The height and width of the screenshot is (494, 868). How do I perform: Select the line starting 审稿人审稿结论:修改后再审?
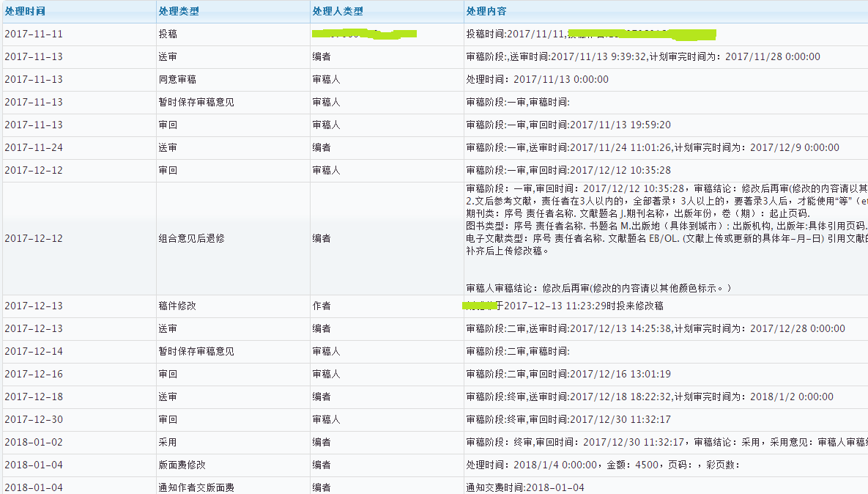[x=599, y=288]
